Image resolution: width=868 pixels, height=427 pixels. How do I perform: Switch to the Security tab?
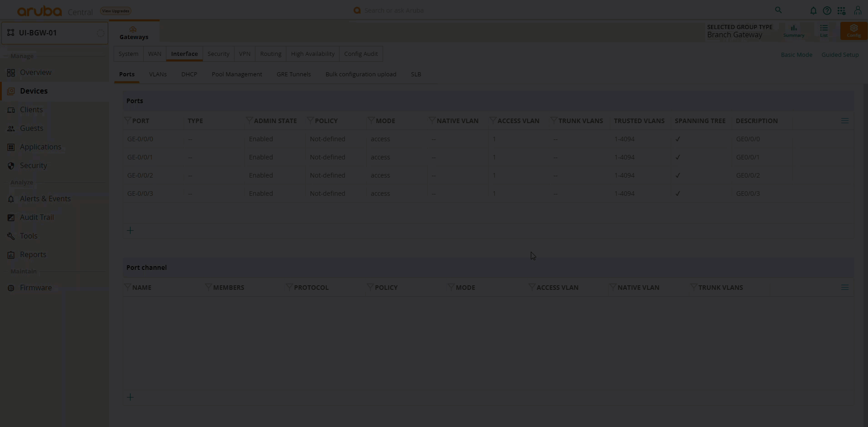pos(218,54)
